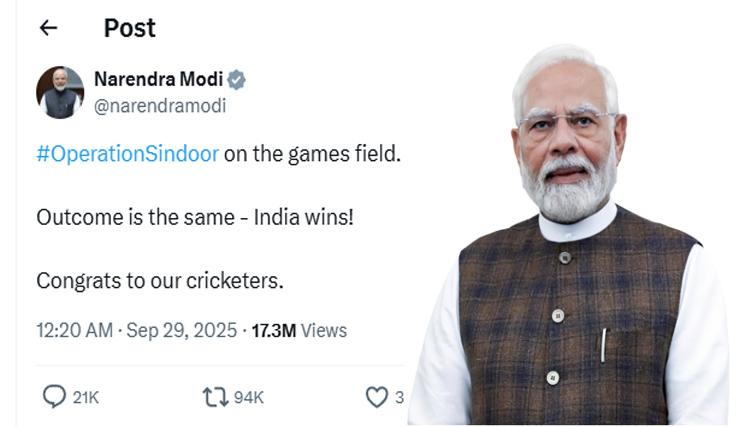Click the back arrow icon

pyautogui.click(x=48, y=29)
